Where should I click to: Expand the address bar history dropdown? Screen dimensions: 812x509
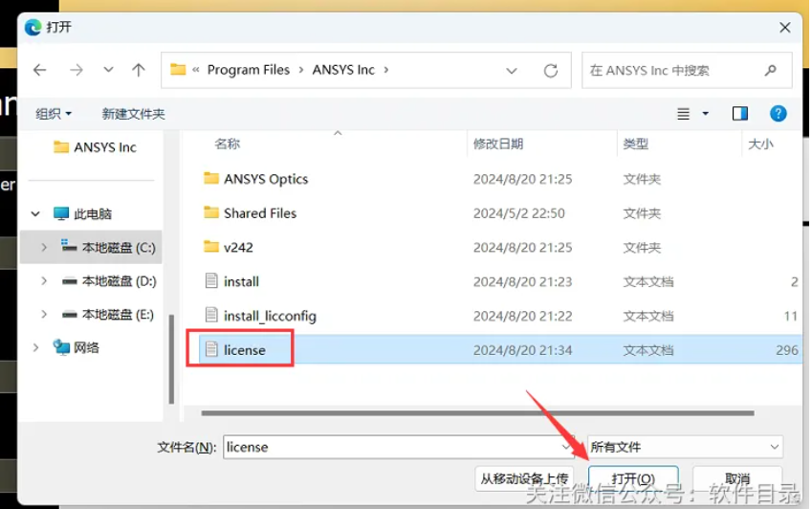tap(513, 71)
